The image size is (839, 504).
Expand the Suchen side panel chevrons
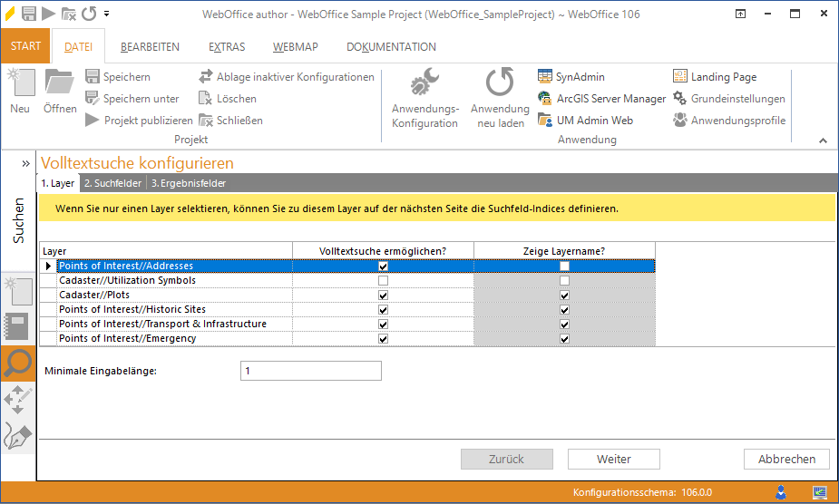click(x=26, y=164)
